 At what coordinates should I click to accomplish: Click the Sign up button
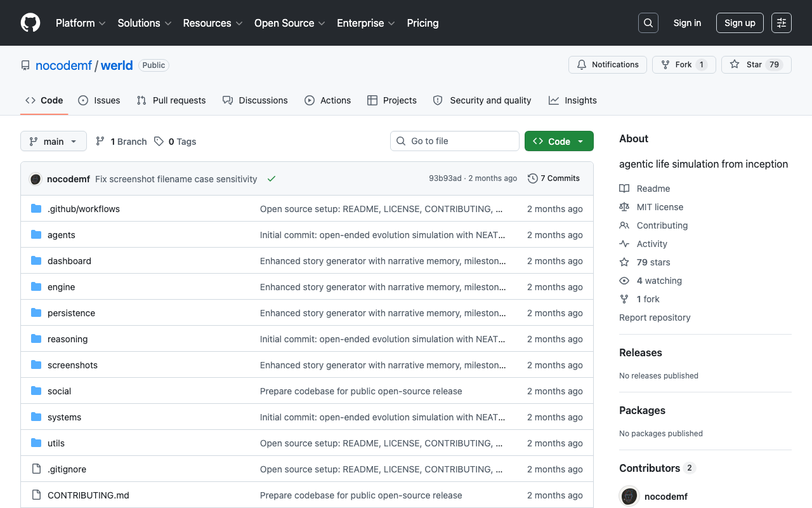(x=740, y=23)
